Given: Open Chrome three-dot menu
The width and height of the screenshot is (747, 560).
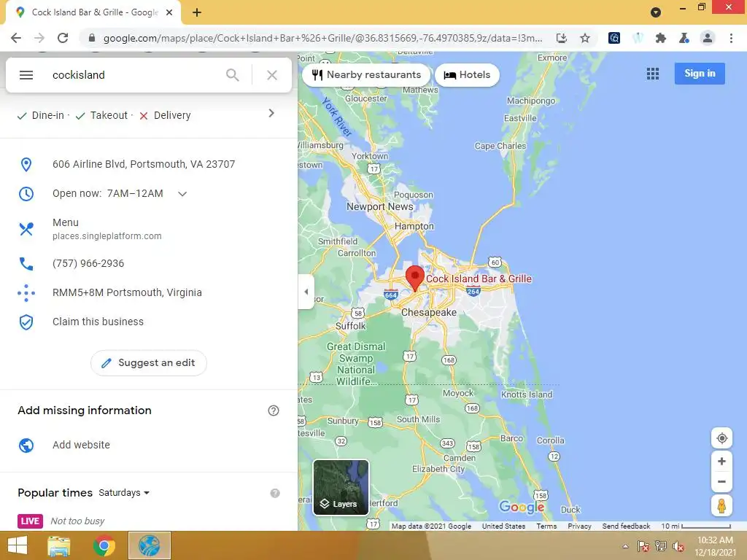Looking at the screenshot, I should [731, 38].
